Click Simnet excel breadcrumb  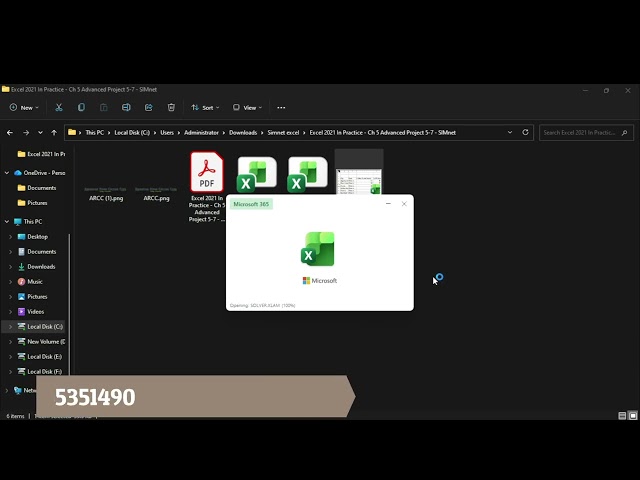[x=283, y=133]
